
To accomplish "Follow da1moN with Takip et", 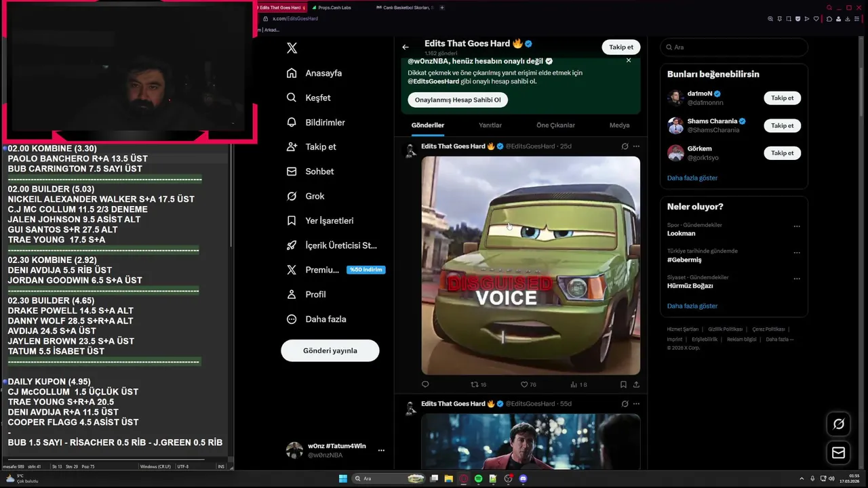I will pyautogui.click(x=782, y=98).
